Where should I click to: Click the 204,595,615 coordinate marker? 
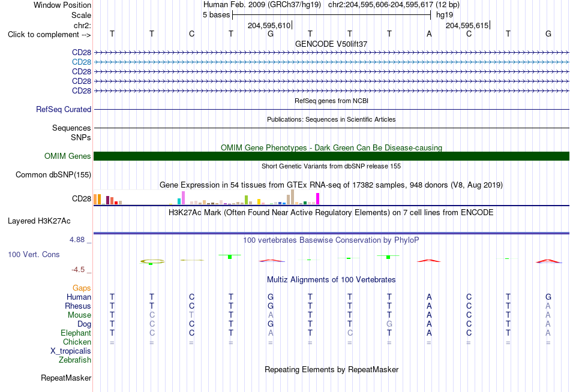click(x=467, y=25)
